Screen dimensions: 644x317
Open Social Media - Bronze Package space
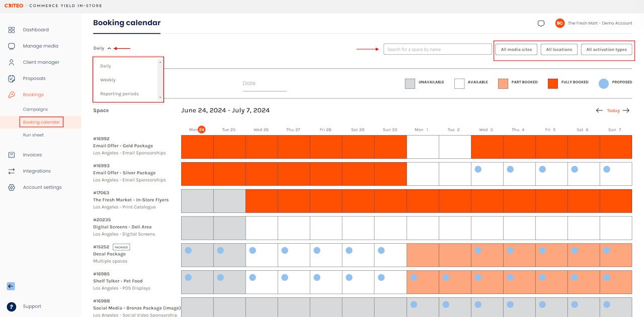click(x=137, y=308)
